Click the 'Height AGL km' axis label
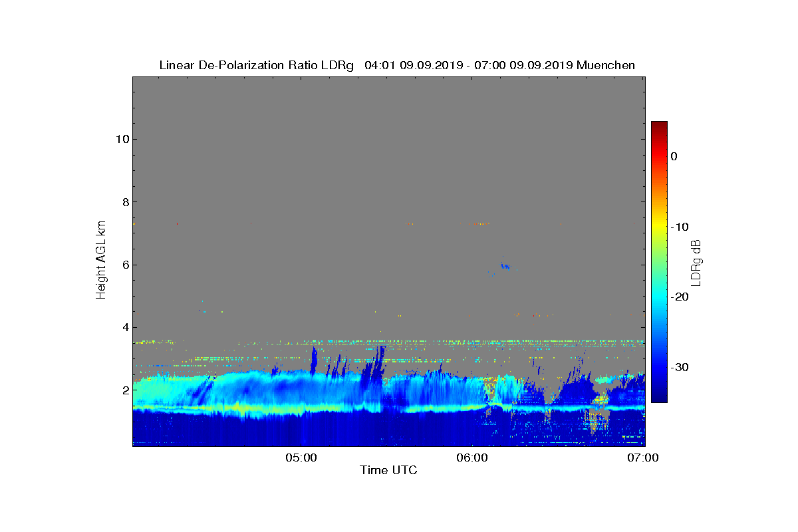Viewport: 798px width, 532px height. pos(101,261)
